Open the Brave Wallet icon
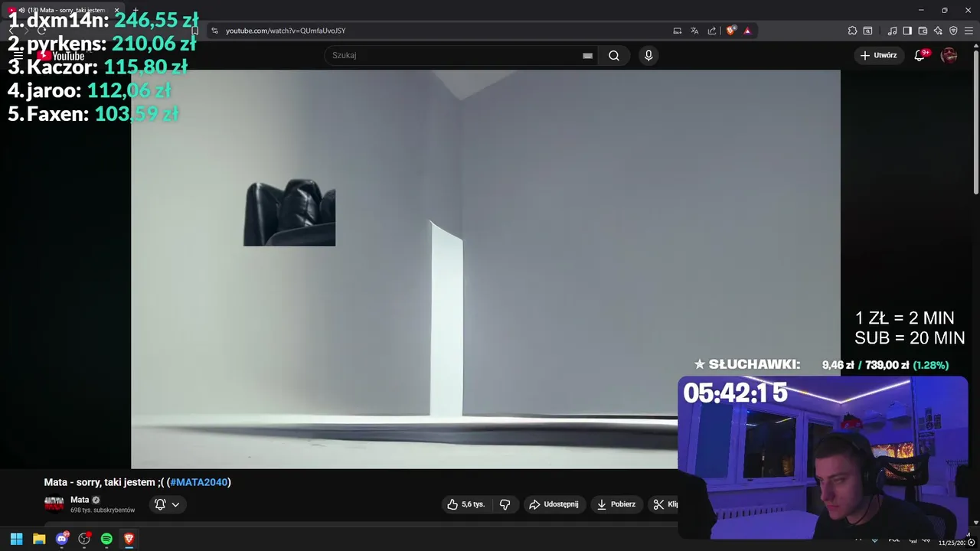The image size is (980, 551). (923, 31)
